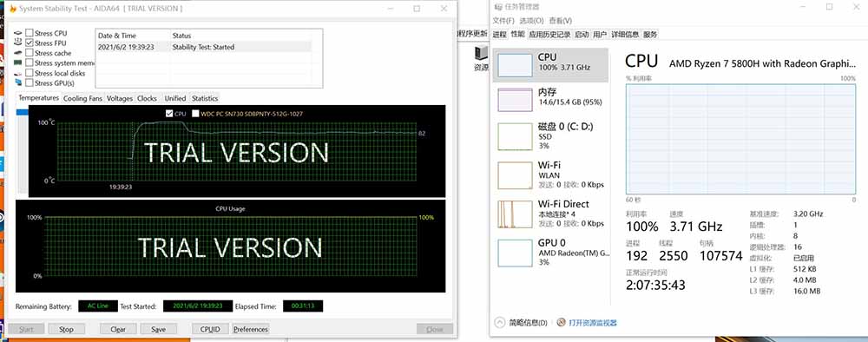Image resolution: width=868 pixels, height=342 pixels.
Task: Click the AIDA64 temperature graph area
Action: pos(236,152)
